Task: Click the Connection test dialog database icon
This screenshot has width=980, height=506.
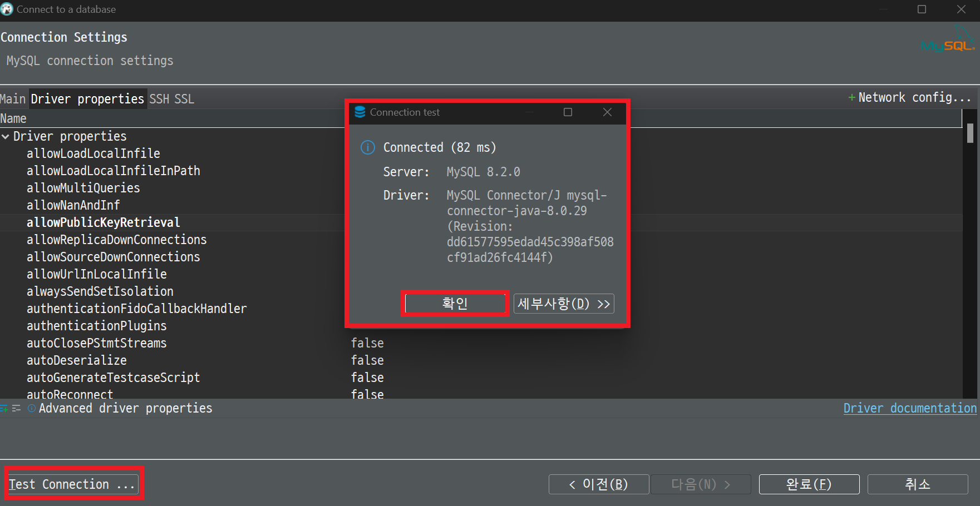Action: pyautogui.click(x=360, y=112)
